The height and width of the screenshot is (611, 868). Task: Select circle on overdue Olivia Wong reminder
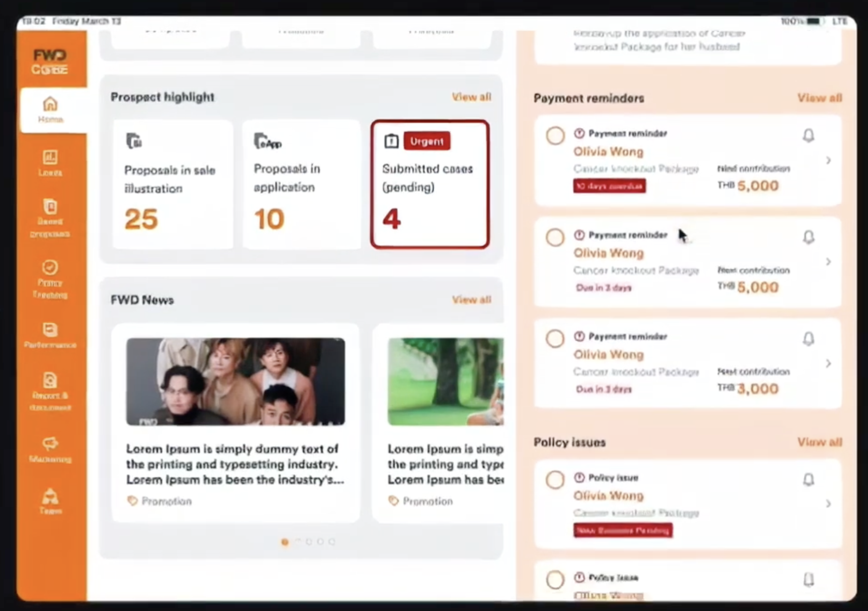pos(555,135)
